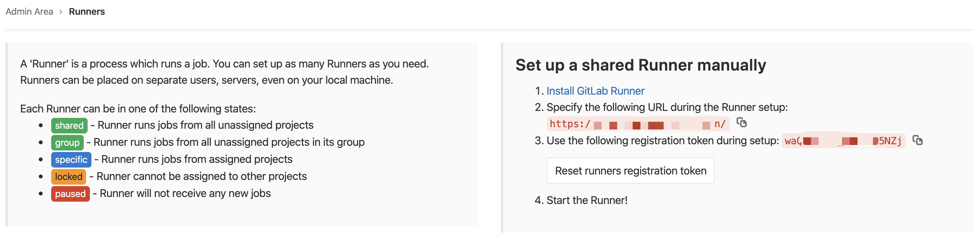Click the green shared badge

[69, 126]
